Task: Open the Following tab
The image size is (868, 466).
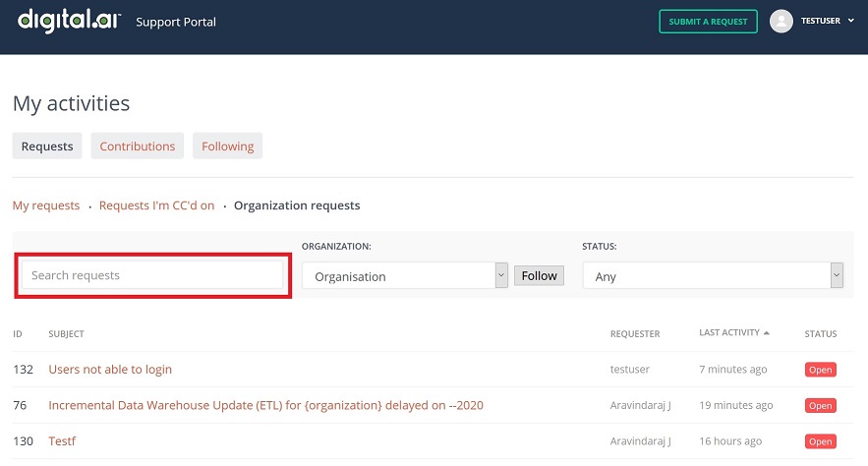Action: coord(227,146)
